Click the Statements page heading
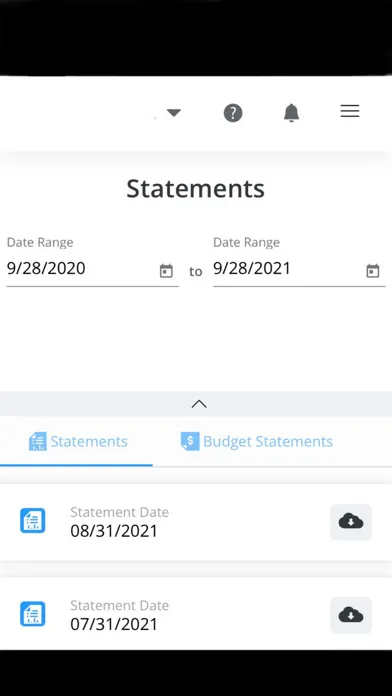The width and height of the screenshot is (392, 696). [196, 188]
